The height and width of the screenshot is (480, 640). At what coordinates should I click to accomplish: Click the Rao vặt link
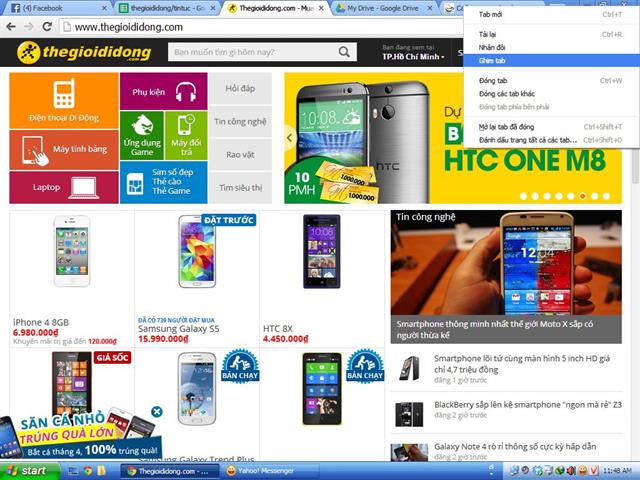click(240, 155)
